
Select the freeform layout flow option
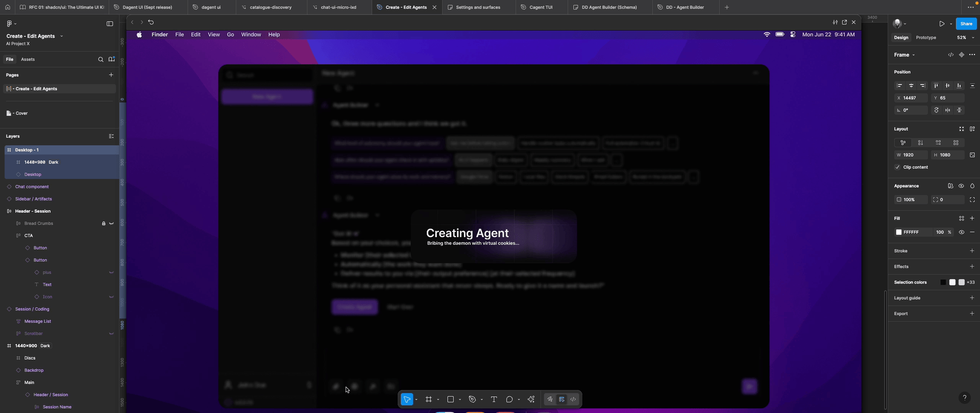903,143
